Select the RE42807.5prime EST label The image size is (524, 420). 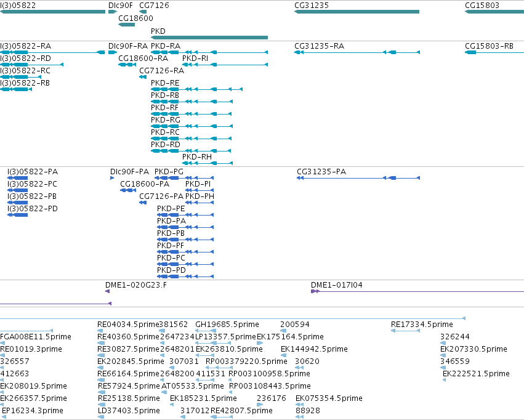click(x=241, y=411)
